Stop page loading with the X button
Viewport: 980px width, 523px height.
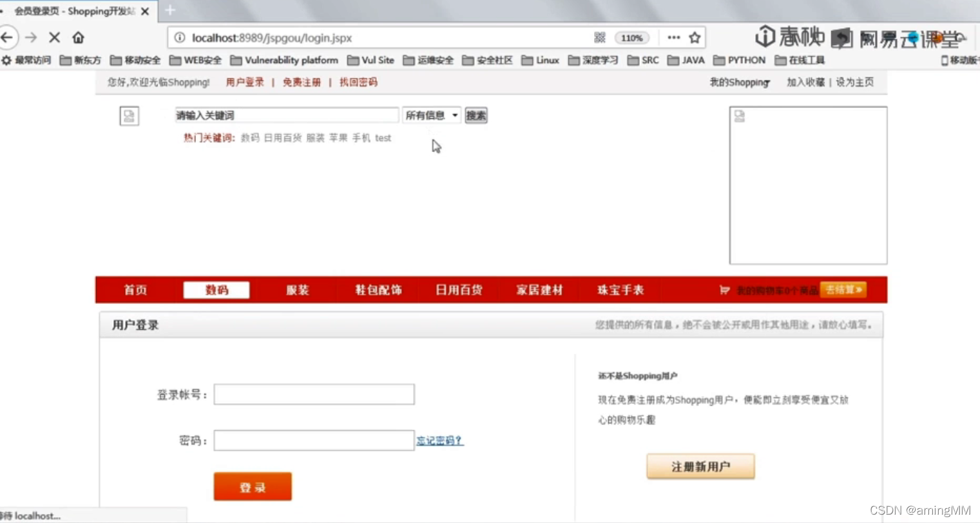tap(54, 37)
